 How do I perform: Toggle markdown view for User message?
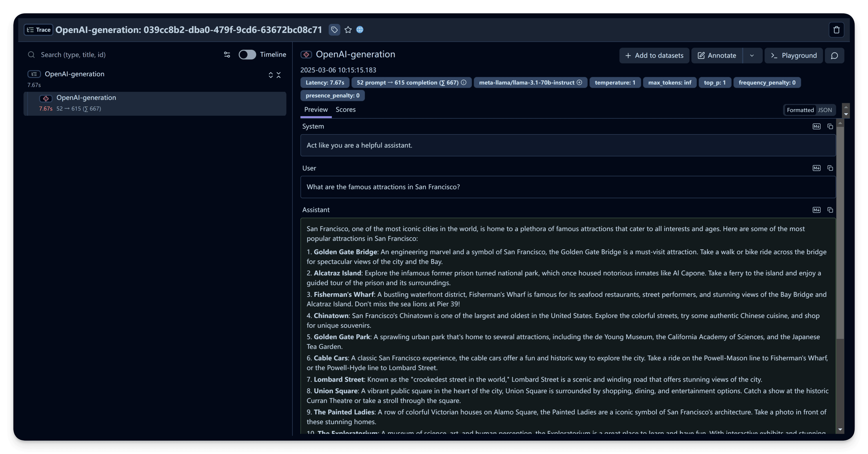(816, 168)
